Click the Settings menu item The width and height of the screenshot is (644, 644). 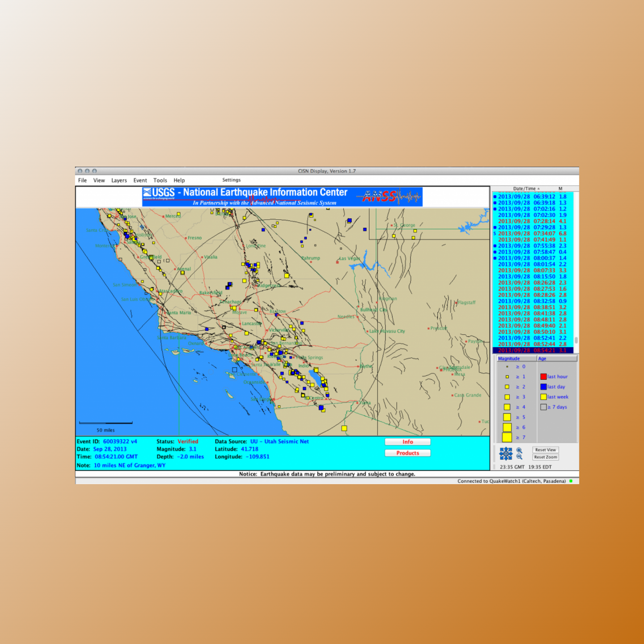pyautogui.click(x=231, y=180)
